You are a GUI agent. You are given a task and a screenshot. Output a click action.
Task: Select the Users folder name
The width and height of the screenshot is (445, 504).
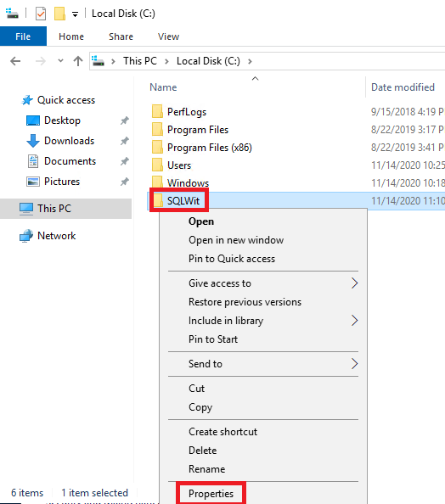[x=179, y=165]
